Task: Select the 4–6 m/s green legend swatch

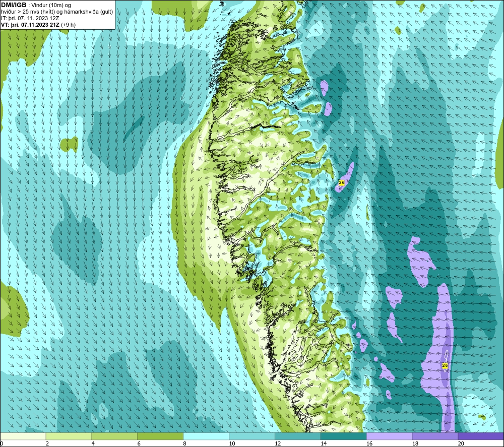Action: point(114,436)
